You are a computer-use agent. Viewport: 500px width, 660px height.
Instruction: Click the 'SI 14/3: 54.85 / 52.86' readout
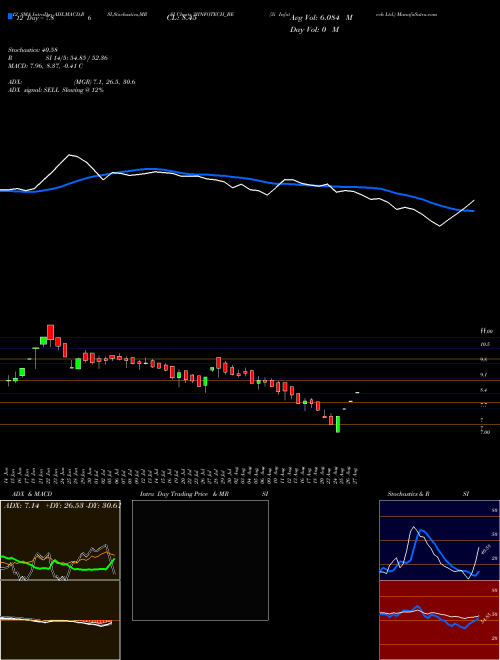77,58
